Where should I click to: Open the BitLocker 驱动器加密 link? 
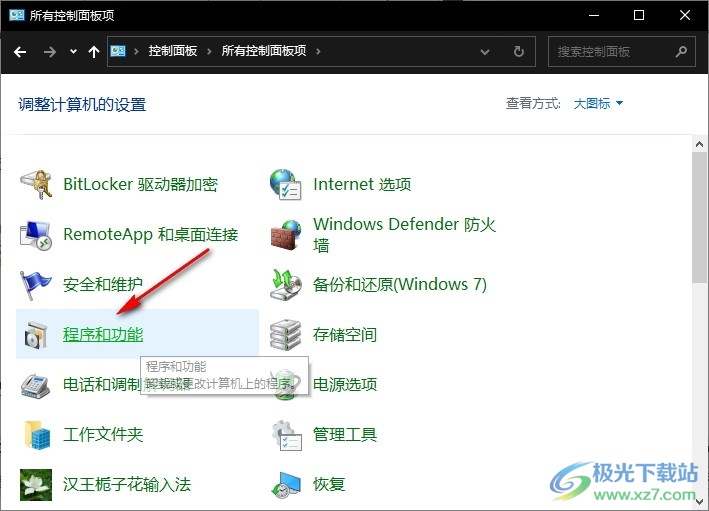(x=140, y=184)
